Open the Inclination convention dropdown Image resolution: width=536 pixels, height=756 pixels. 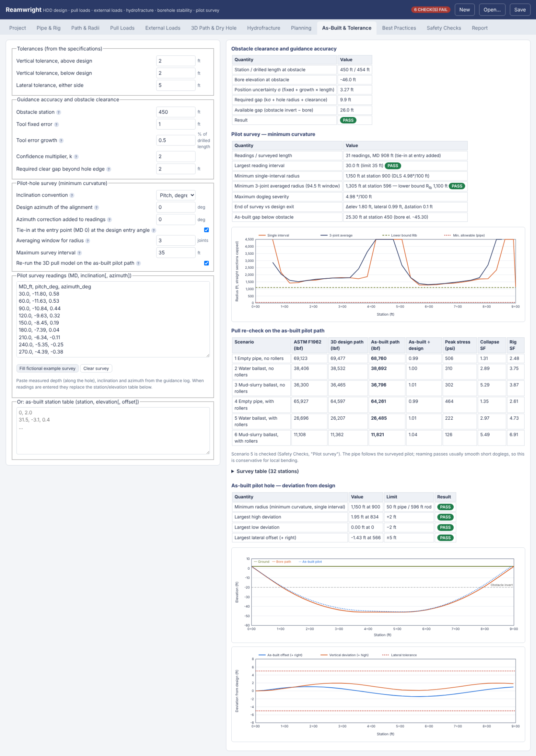pyautogui.click(x=176, y=195)
